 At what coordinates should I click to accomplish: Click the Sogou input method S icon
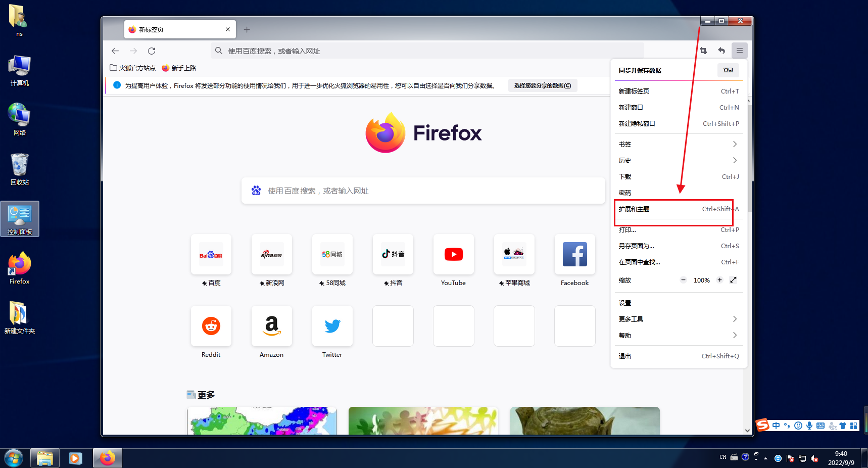(x=763, y=425)
